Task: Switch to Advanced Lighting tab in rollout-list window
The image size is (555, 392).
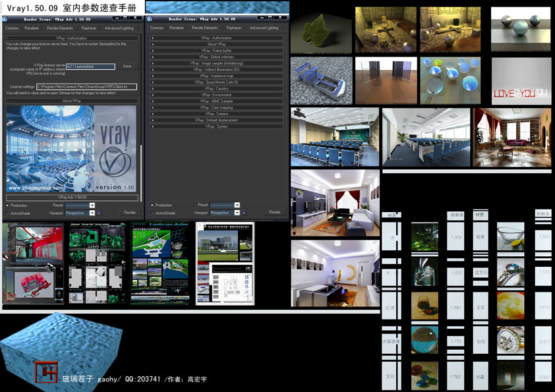Action: tap(264, 28)
